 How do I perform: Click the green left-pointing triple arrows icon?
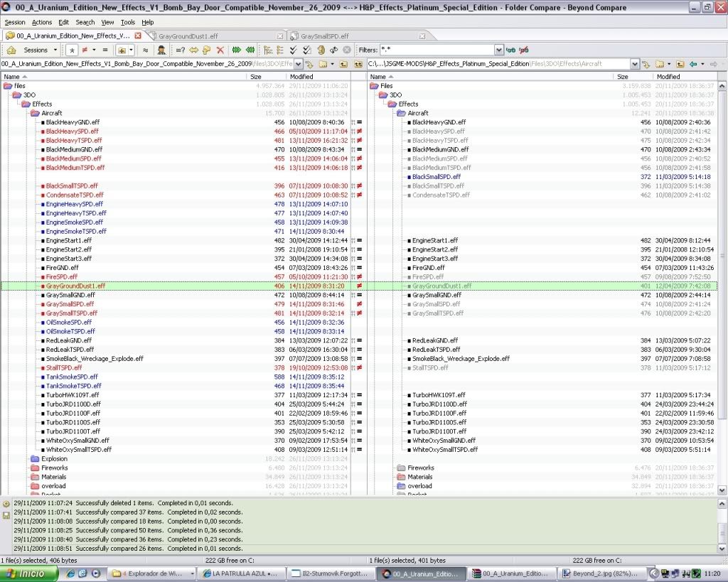click(x=250, y=50)
